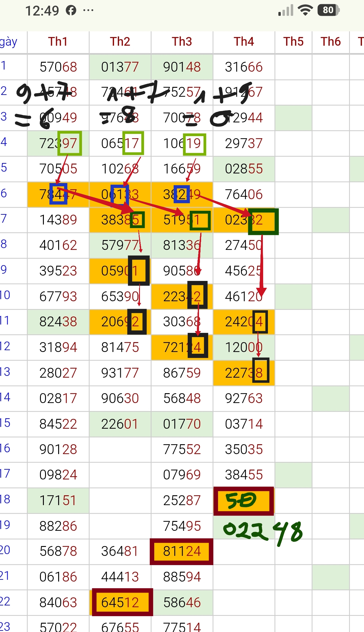
Task: Click day 14 row label
Action: click(5, 397)
